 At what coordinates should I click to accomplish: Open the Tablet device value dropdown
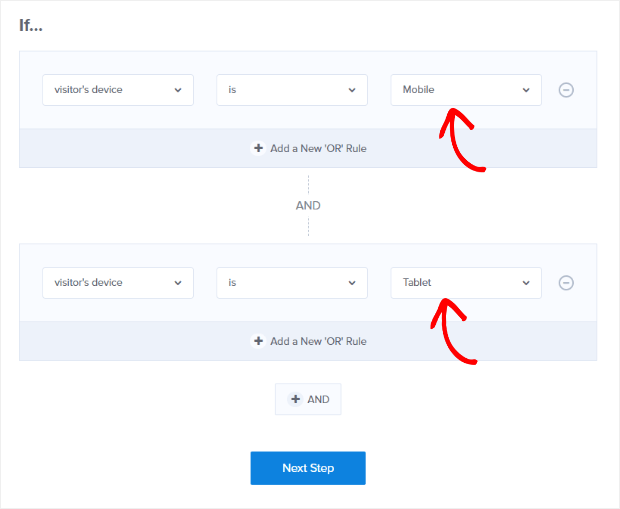tap(465, 283)
